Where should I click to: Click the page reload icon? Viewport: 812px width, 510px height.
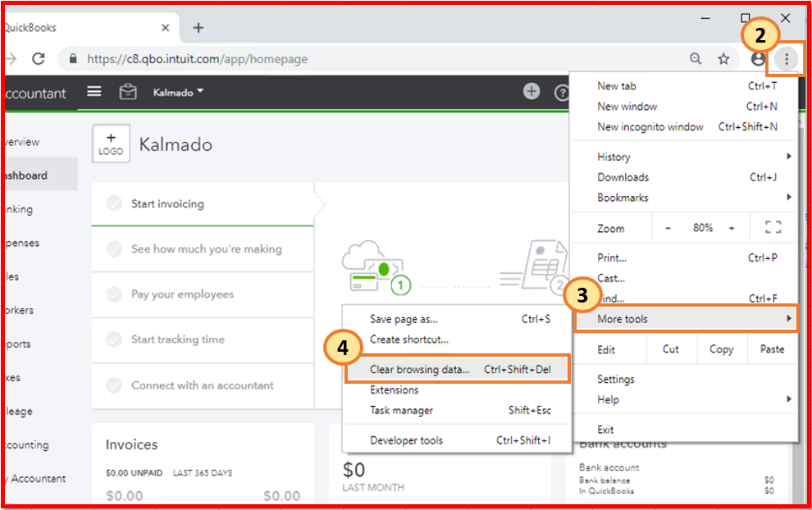click(x=38, y=59)
